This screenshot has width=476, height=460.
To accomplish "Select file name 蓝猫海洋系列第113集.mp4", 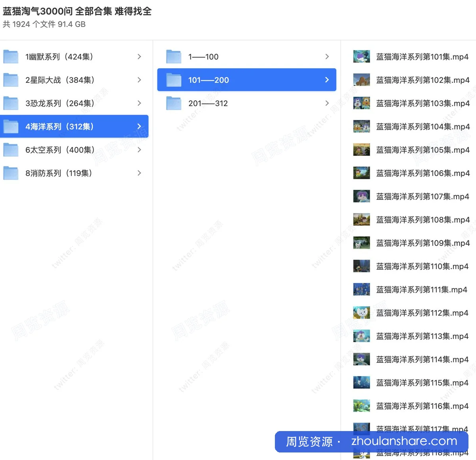I will [422, 336].
